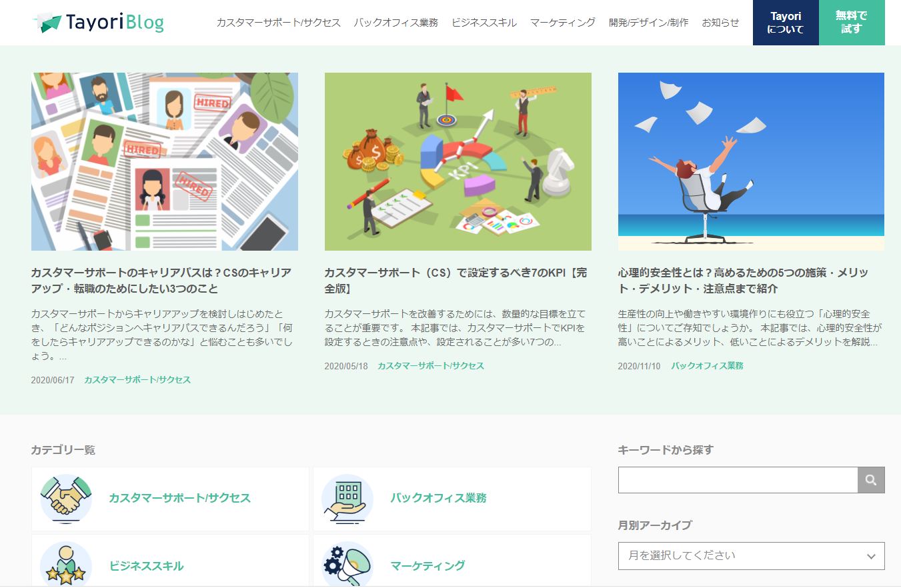Click the バックオフィス業務 tag on the 2020/11/10 article
This screenshot has width=901, height=588.
707,366
